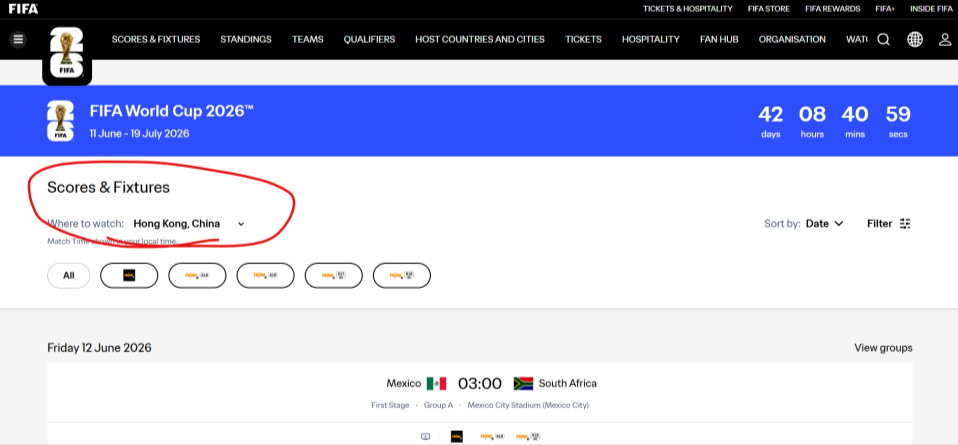Follow the FIFA+ top link
This screenshot has height=445, width=958.
[885, 9]
